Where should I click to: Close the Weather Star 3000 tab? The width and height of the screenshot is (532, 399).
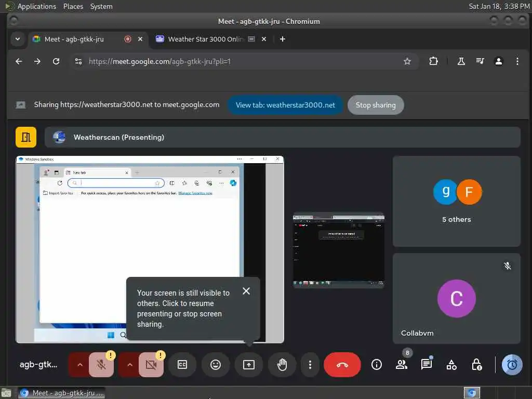(x=264, y=39)
